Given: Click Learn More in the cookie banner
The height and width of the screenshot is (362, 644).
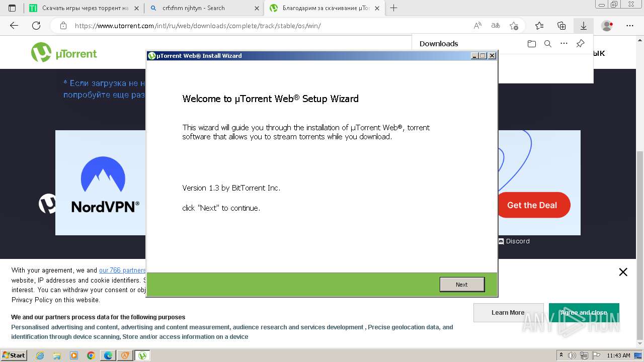Looking at the screenshot, I should tap(508, 313).
